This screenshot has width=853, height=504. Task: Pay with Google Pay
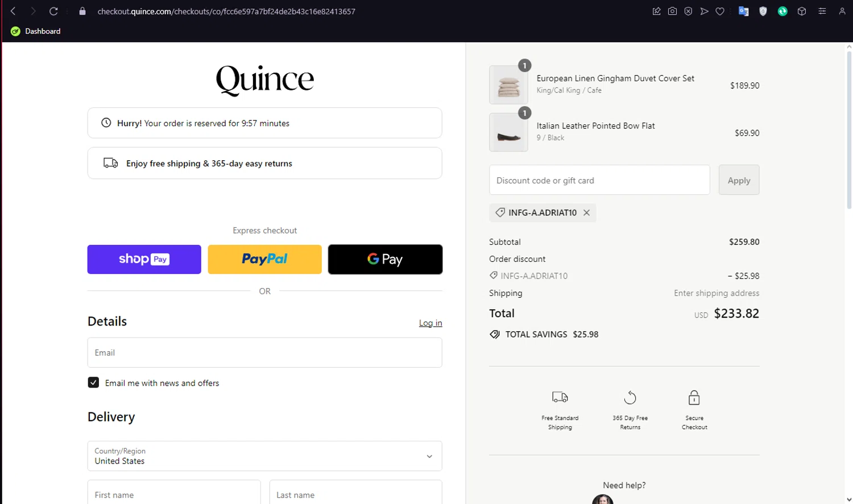click(x=385, y=259)
